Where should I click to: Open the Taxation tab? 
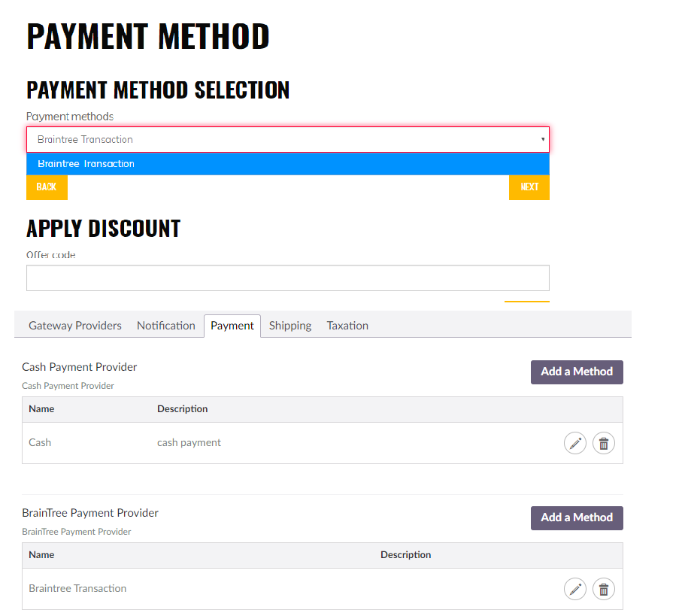(x=347, y=326)
